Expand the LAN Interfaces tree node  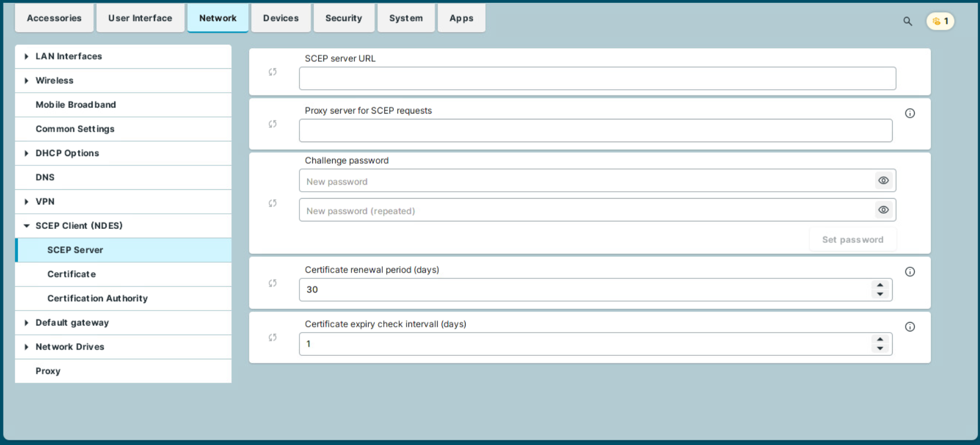[26, 56]
